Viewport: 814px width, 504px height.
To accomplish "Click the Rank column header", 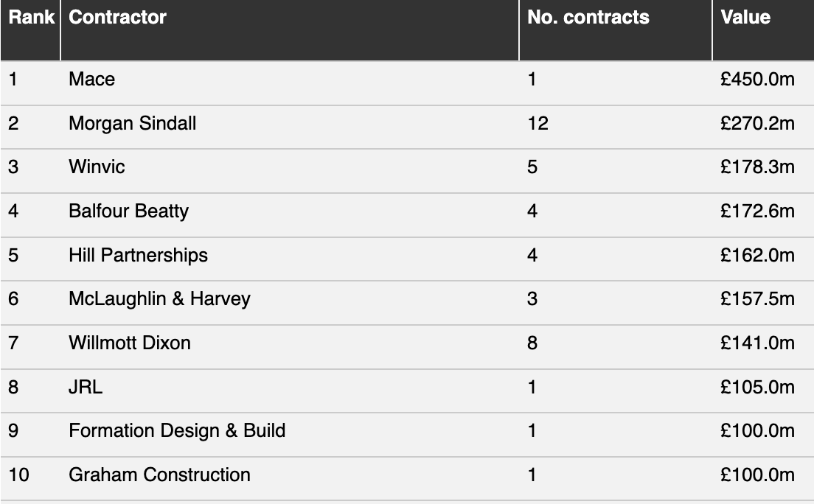I will [x=31, y=18].
